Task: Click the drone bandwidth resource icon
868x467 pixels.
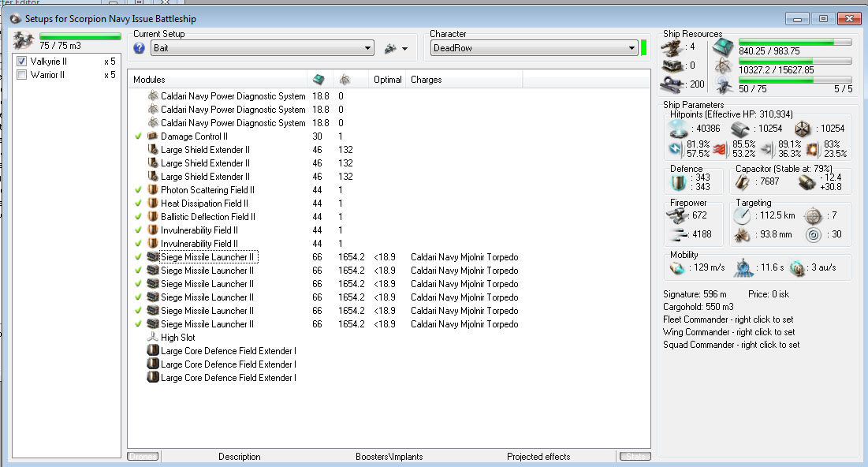Action: [x=724, y=85]
